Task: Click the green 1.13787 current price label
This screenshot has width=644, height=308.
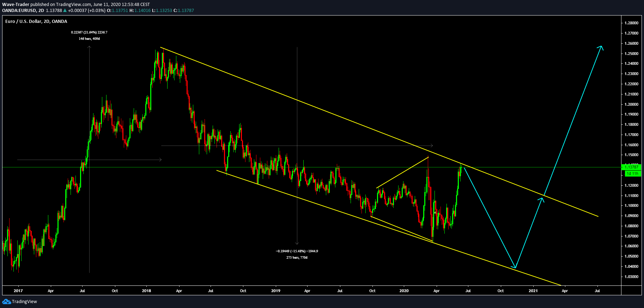Action: (x=631, y=167)
